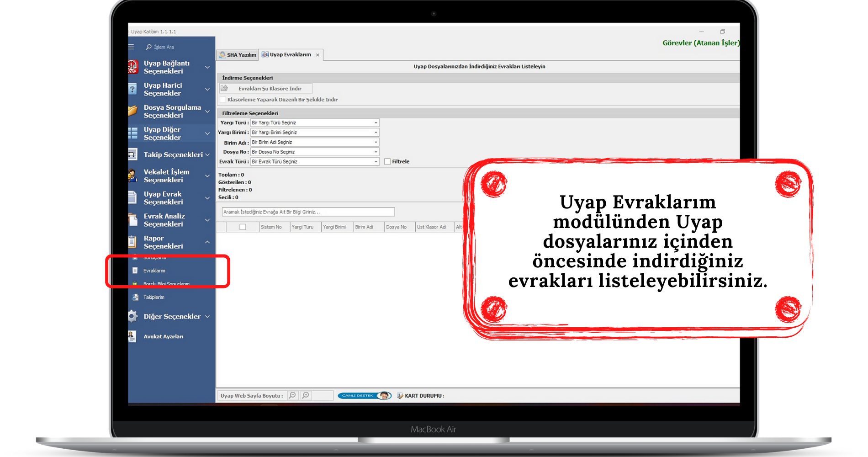Image resolution: width=868 pixels, height=457 pixels.
Task: Open Canlı Destek live support
Action: [x=364, y=395]
